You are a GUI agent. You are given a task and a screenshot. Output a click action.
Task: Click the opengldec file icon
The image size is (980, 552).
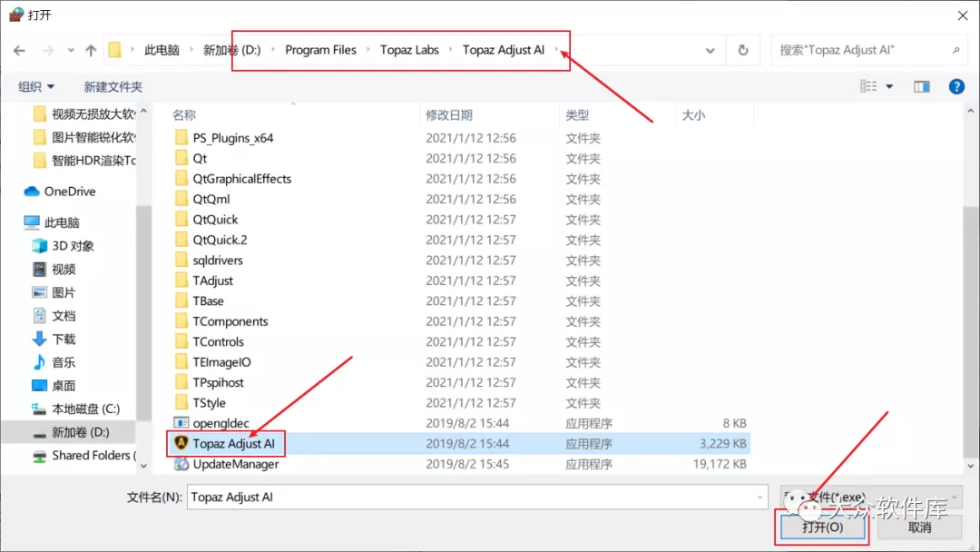coord(181,423)
